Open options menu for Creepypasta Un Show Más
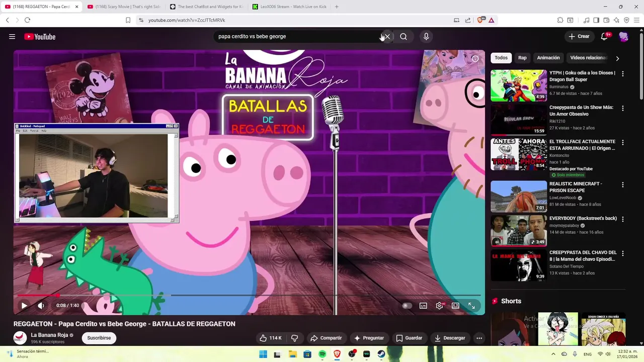The height and width of the screenshot is (362, 644). [x=622, y=108]
